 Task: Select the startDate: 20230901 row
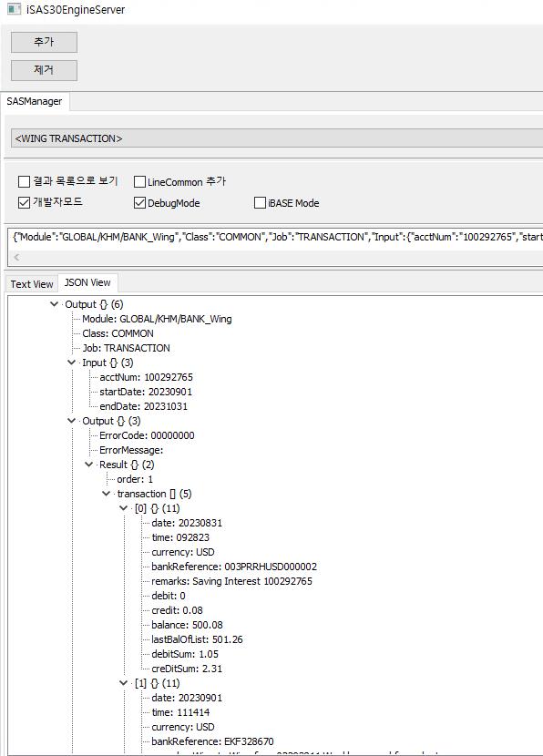146,392
